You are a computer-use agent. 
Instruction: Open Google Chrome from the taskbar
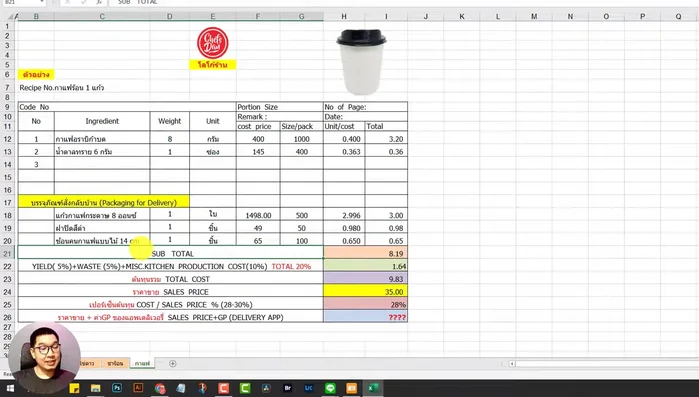(x=160, y=388)
